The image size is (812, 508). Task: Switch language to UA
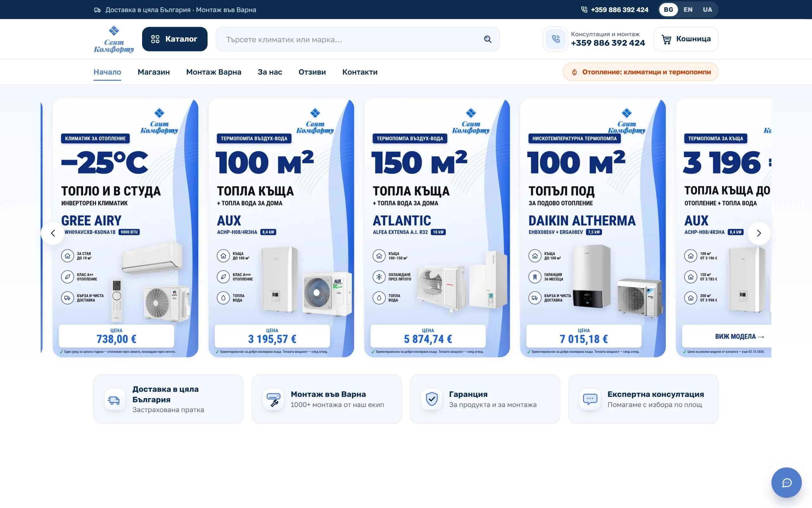point(707,10)
